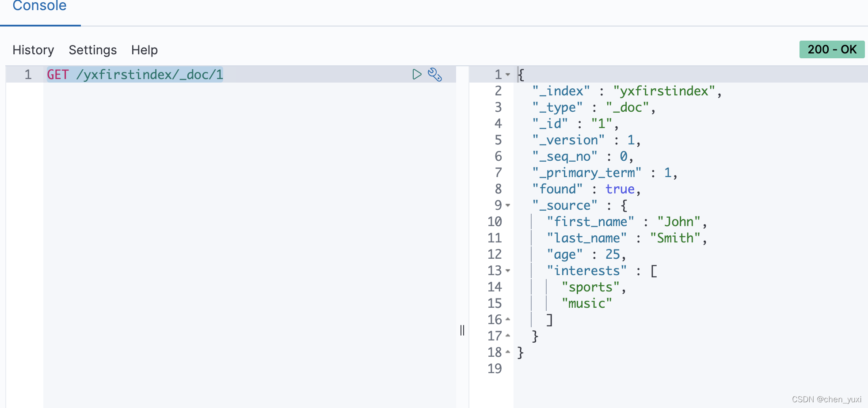Click the "sports" array value
868x408 pixels.
tap(590, 287)
